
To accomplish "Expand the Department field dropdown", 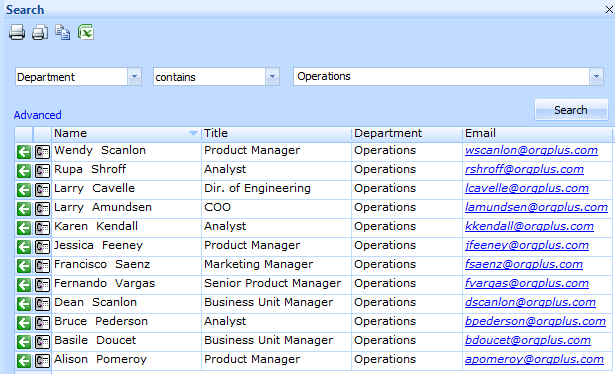I will [134, 77].
